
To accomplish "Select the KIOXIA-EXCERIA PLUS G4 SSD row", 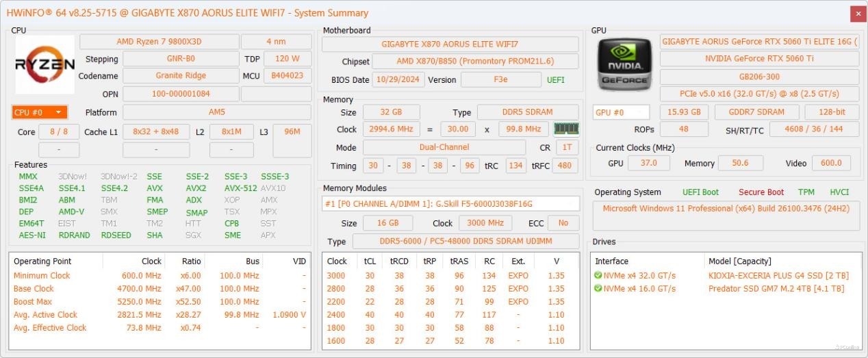I will [725, 275].
